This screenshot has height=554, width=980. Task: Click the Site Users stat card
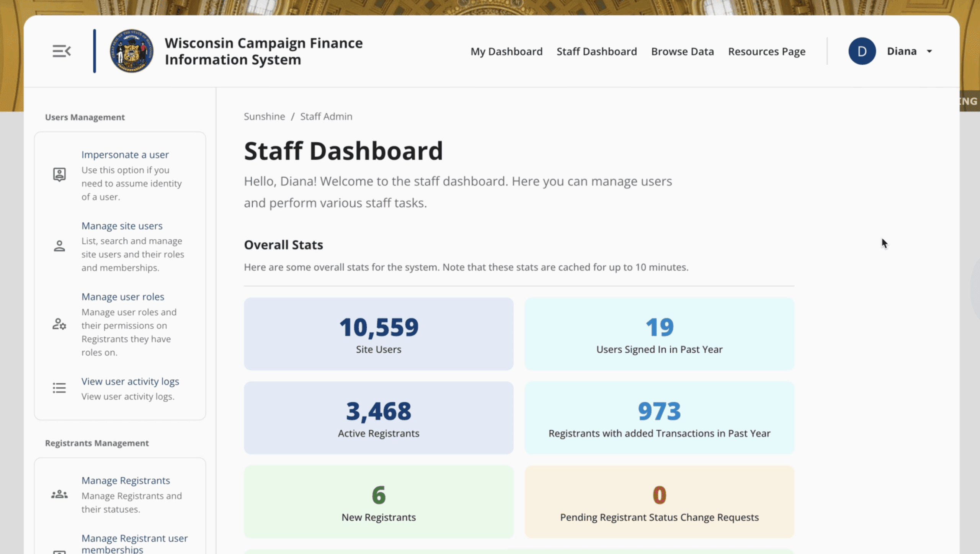pyautogui.click(x=378, y=334)
